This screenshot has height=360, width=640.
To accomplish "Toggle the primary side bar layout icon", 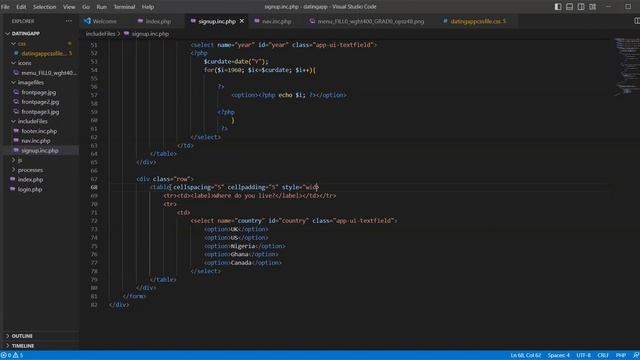I will (558, 7).
